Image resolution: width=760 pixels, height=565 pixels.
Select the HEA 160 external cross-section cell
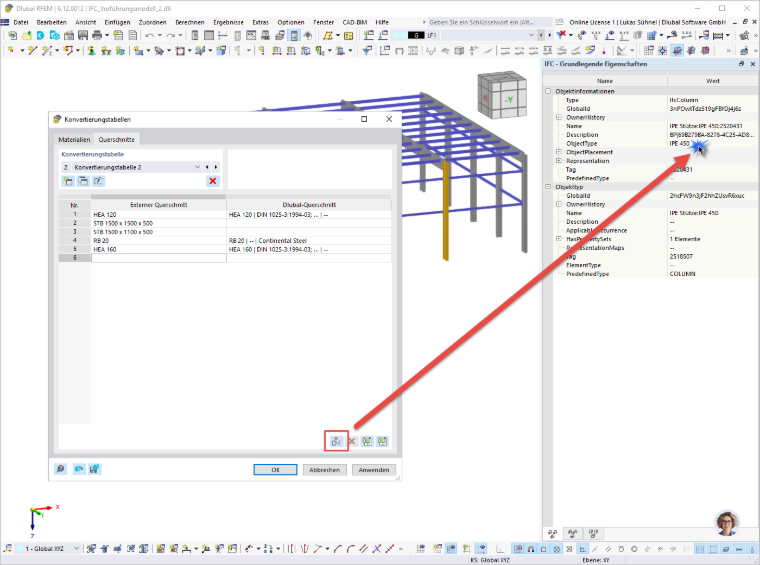[158, 250]
